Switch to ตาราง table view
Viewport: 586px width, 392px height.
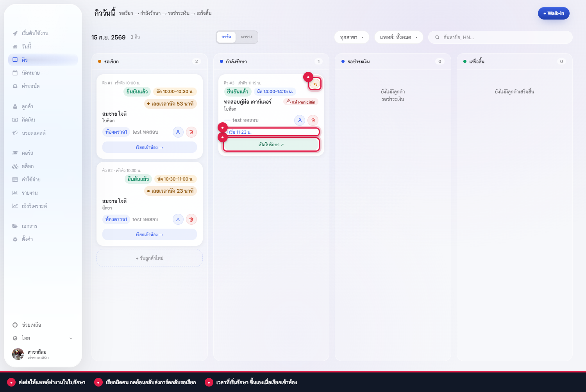click(247, 37)
